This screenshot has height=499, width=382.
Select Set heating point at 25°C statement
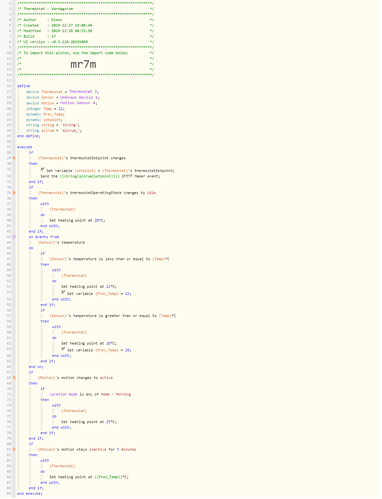pyautogui.click(x=89, y=422)
